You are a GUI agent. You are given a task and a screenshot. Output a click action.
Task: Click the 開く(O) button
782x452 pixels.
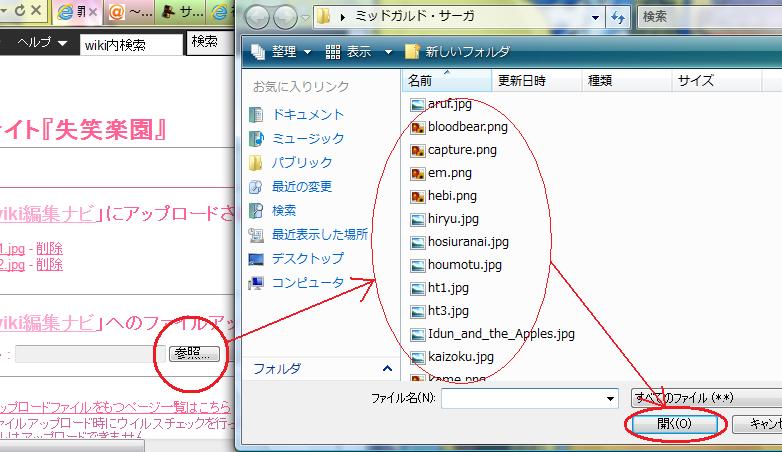point(674,424)
